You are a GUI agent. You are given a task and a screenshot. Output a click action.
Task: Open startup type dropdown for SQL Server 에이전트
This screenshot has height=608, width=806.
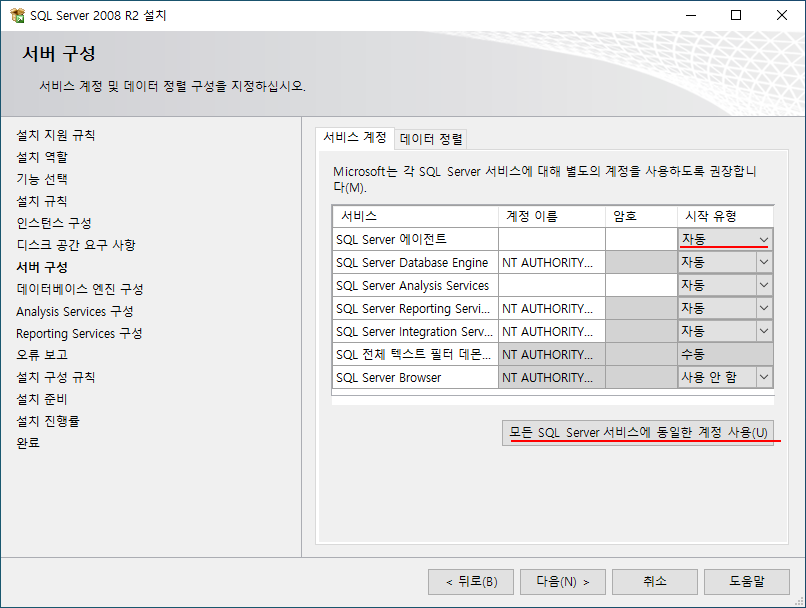(764, 239)
